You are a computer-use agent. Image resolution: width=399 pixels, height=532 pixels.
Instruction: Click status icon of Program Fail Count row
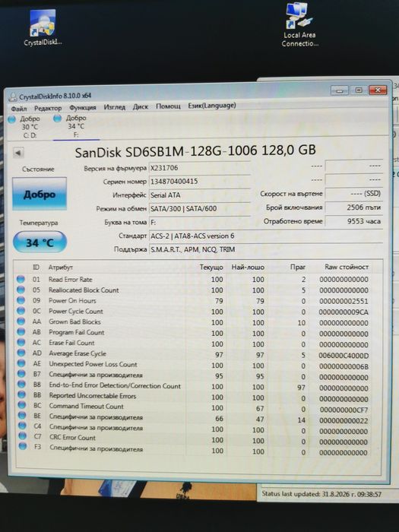pos(21,331)
